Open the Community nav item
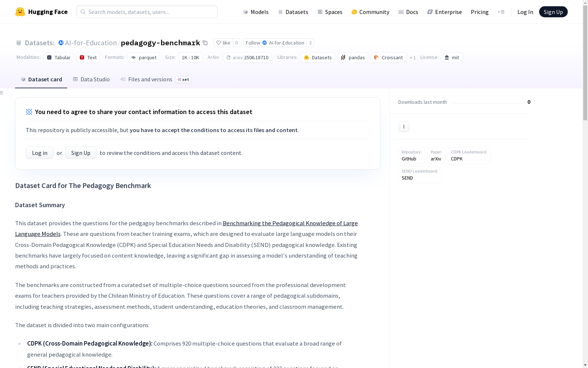The image size is (588, 368). tap(370, 12)
